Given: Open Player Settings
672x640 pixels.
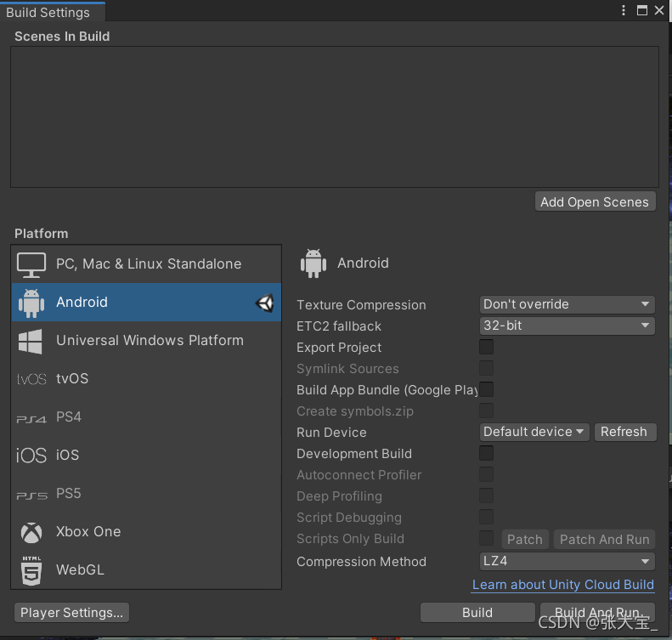Looking at the screenshot, I should (x=71, y=613).
